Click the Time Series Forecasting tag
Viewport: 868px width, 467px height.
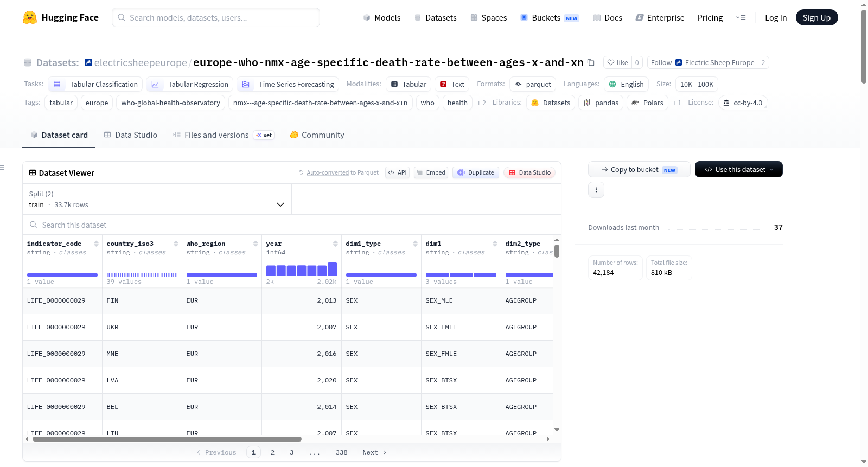pos(288,84)
